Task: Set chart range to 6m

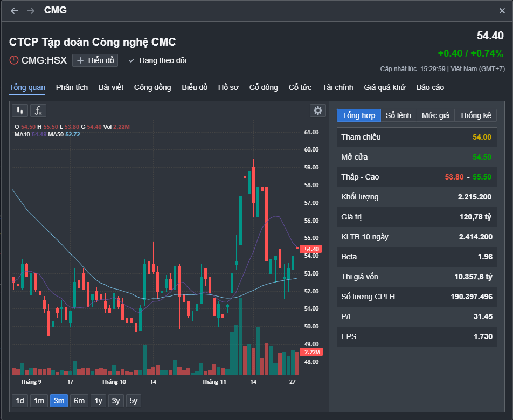Action: coord(79,401)
